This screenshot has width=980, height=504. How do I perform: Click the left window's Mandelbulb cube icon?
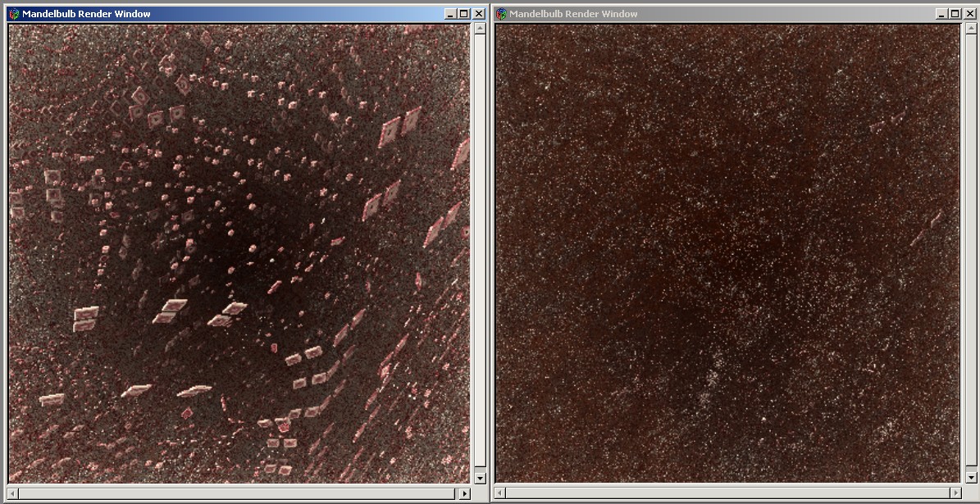14,14
